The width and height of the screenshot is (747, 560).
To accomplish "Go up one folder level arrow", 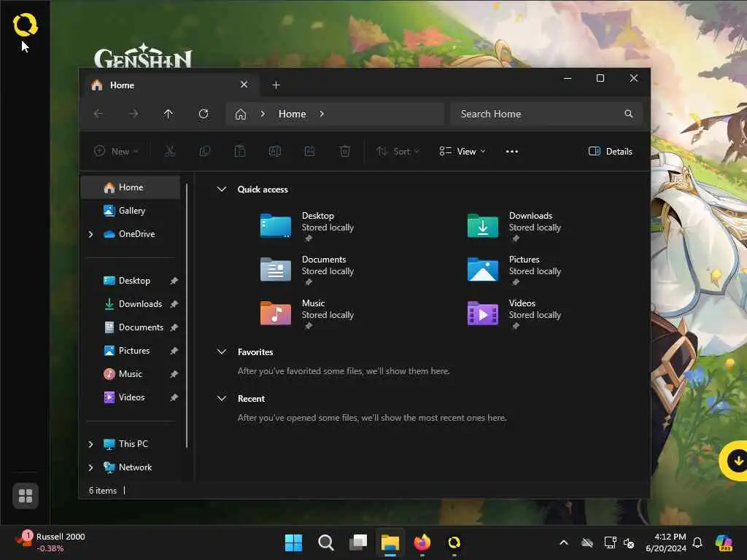I will (x=169, y=114).
